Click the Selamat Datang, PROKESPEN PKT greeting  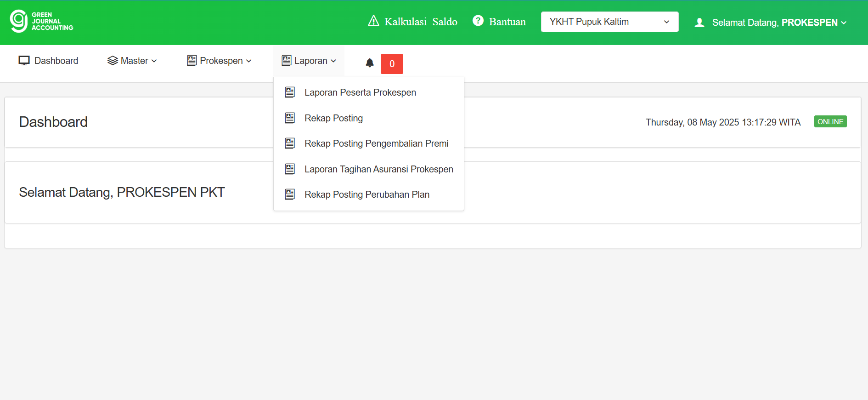point(122,192)
